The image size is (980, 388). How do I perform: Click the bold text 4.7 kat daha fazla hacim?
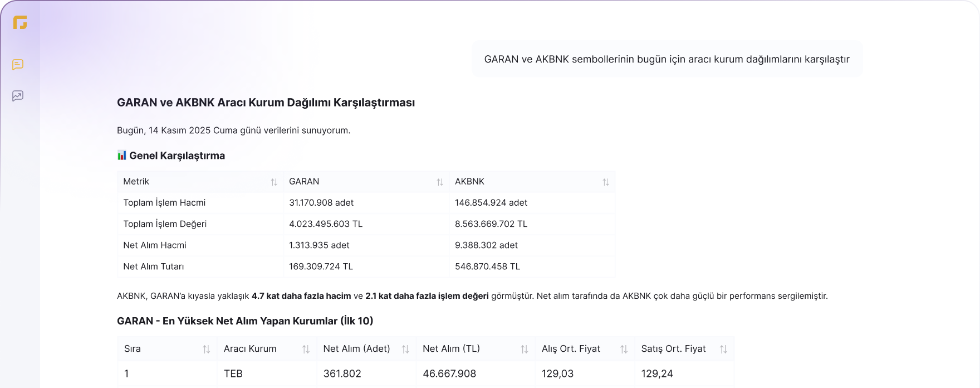[301, 296]
